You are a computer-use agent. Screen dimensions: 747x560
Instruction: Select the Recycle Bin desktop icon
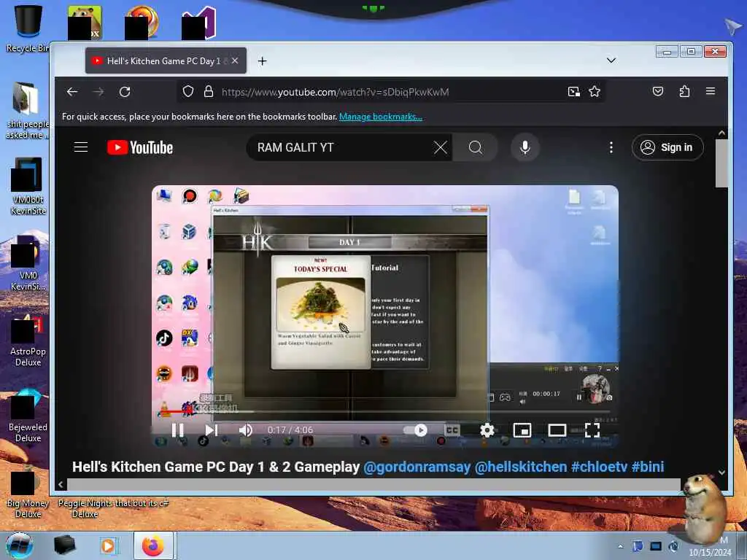click(27, 28)
